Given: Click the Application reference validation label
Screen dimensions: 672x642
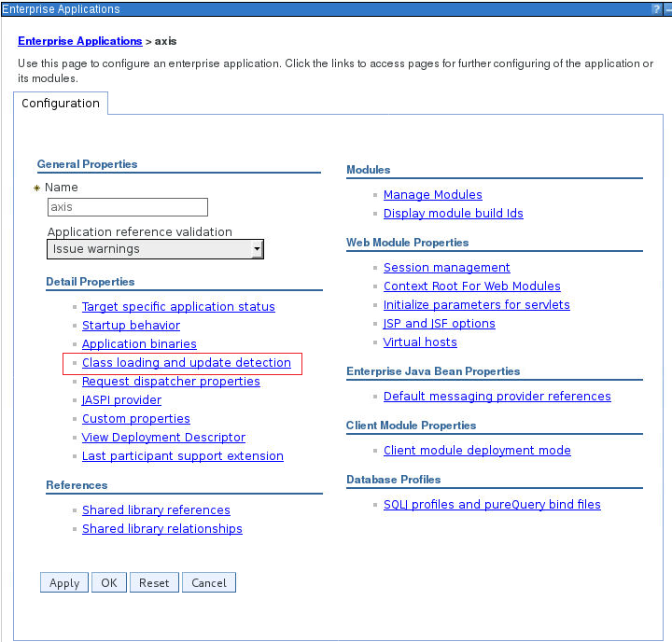Looking at the screenshot, I should pos(140,231).
